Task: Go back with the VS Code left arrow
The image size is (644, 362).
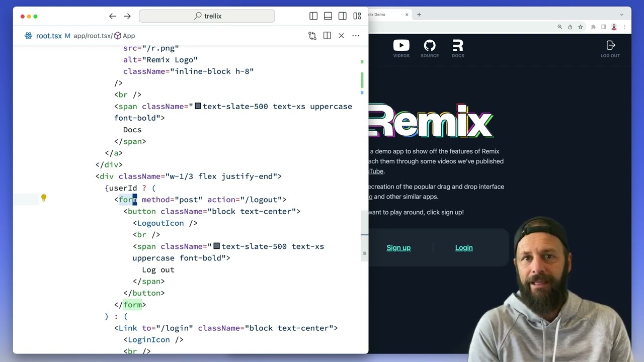Action: (112, 16)
